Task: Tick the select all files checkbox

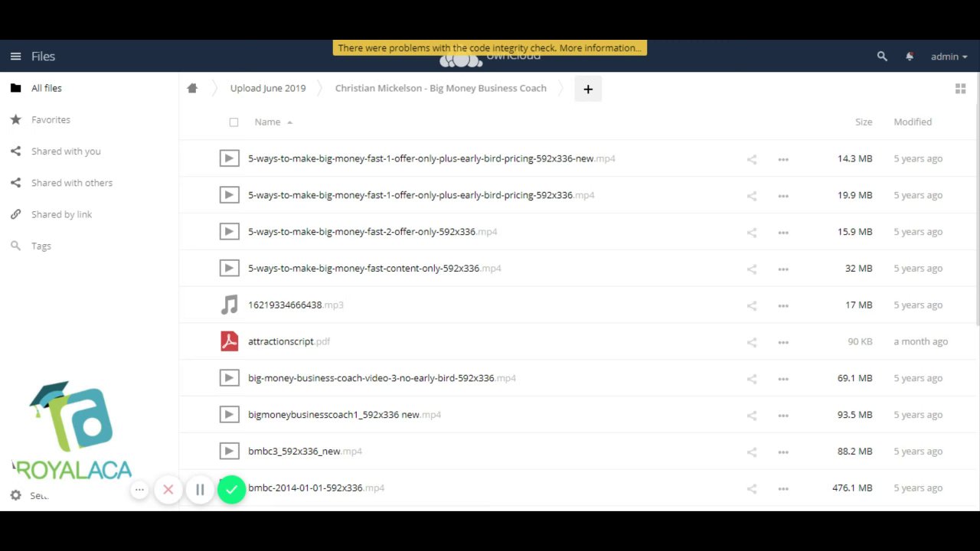Action: 234,122
